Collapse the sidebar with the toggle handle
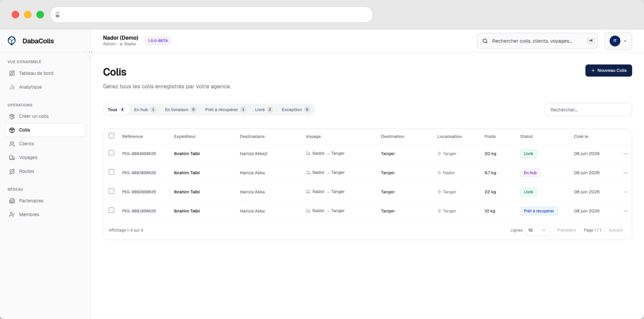The image size is (644, 319). pos(91,53)
